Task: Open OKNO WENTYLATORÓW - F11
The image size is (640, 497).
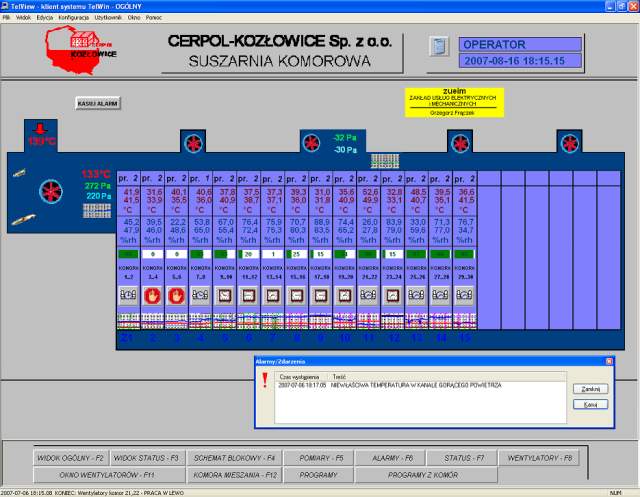Action: click(107, 475)
